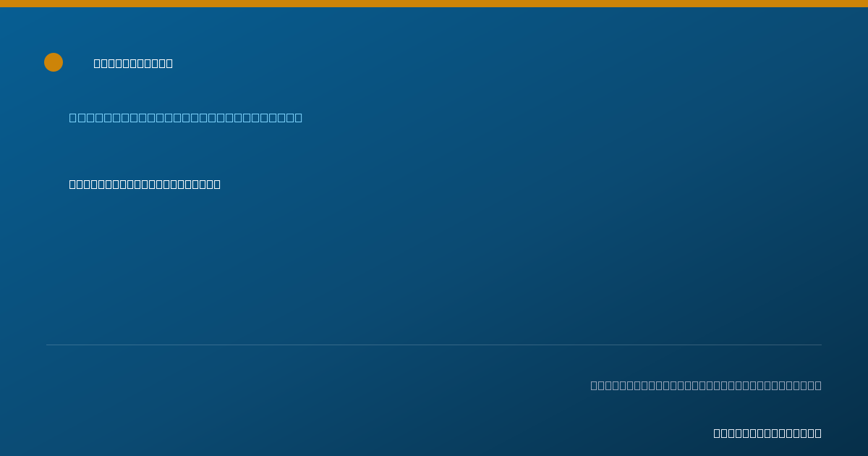
Task: Click the gray text line below divider
Action: [706, 385]
